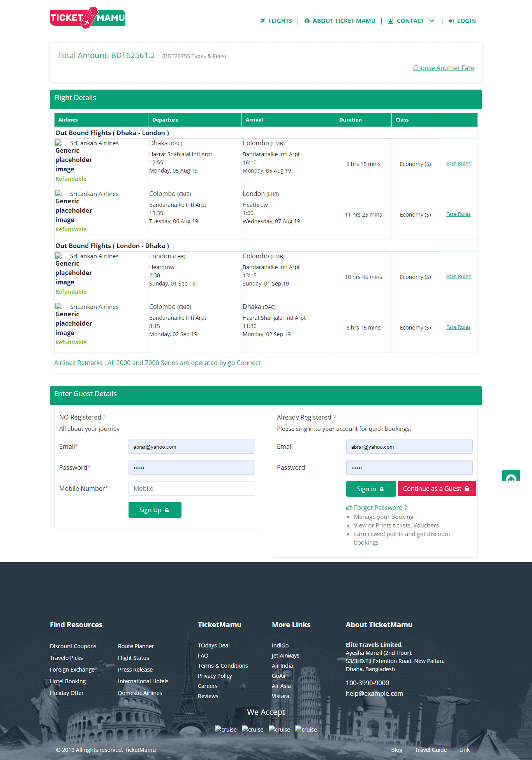Open Choose Another Fare link
Viewport: 532px width, 760px height.
pyautogui.click(x=443, y=68)
